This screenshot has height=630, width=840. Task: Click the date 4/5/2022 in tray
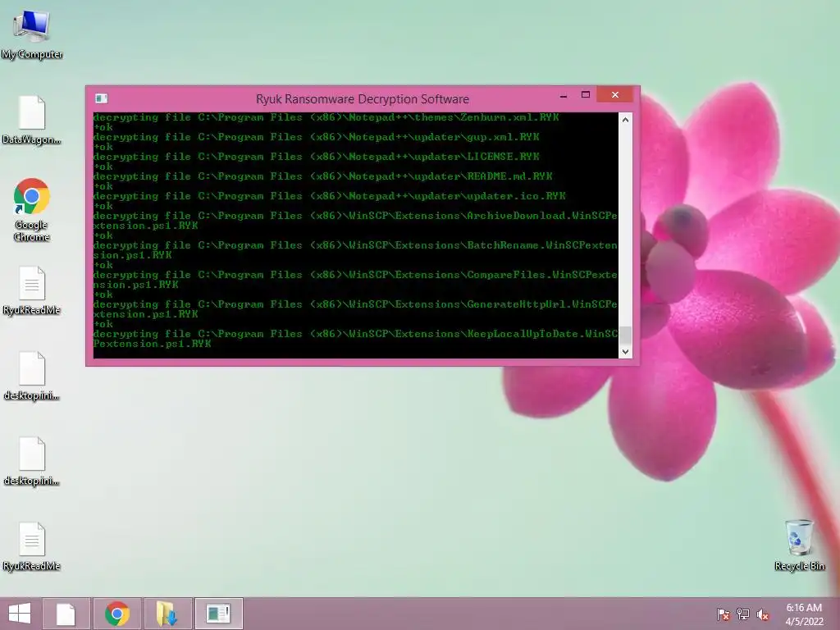[x=804, y=622]
